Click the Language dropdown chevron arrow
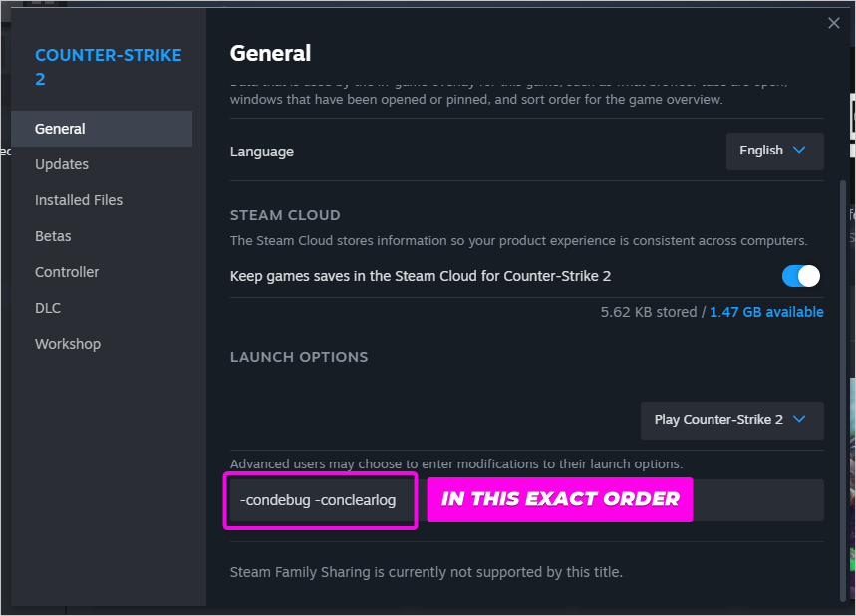856x616 pixels. [x=799, y=151]
